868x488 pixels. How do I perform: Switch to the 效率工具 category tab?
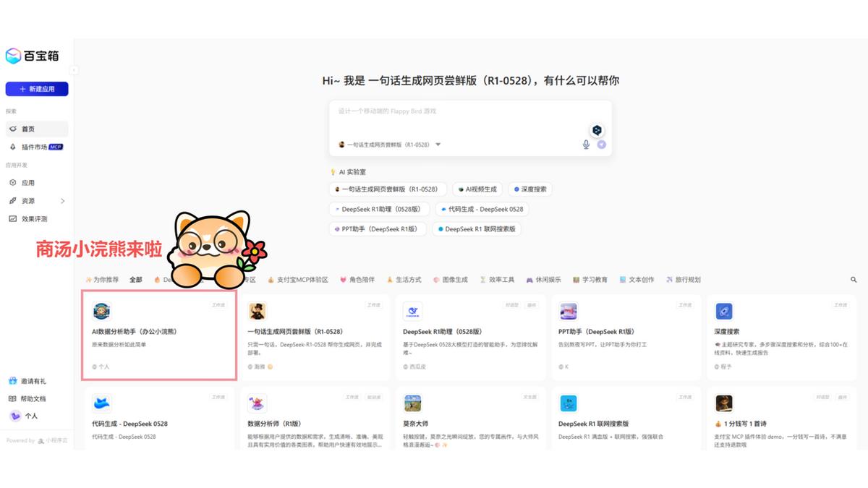(497, 280)
